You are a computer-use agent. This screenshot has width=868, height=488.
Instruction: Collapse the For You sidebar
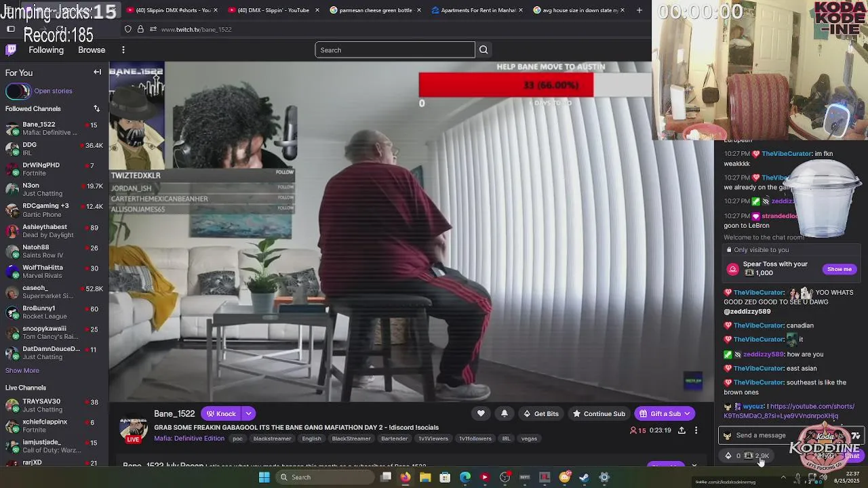pos(97,73)
